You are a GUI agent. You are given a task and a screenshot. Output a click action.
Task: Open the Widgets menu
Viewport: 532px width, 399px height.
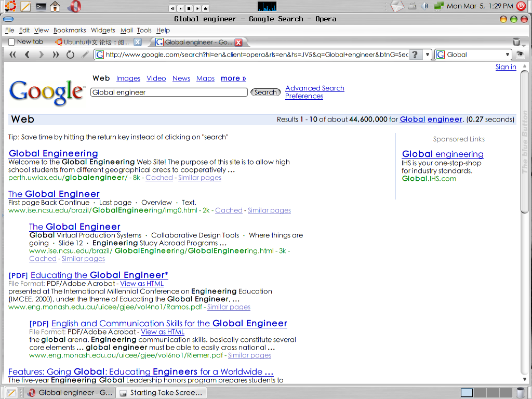tap(103, 30)
